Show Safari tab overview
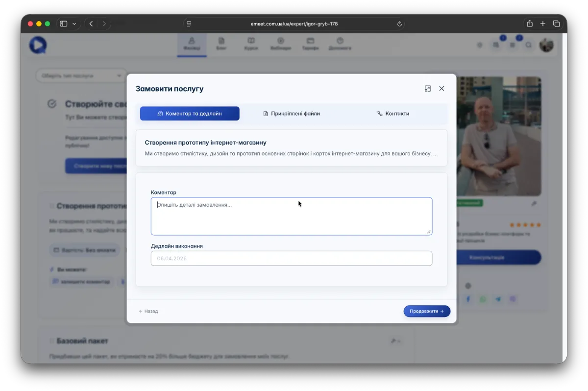 (x=557, y=24)
